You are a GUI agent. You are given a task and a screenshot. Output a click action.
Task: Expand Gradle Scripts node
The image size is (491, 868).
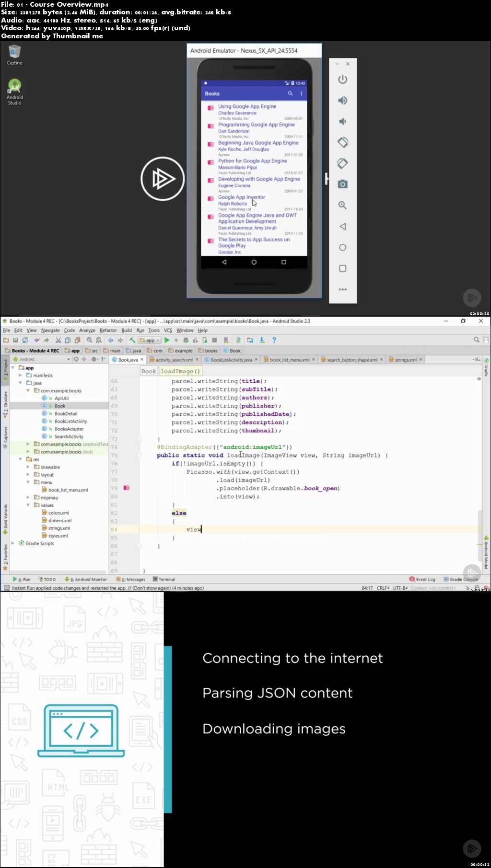tap(13, 543)
